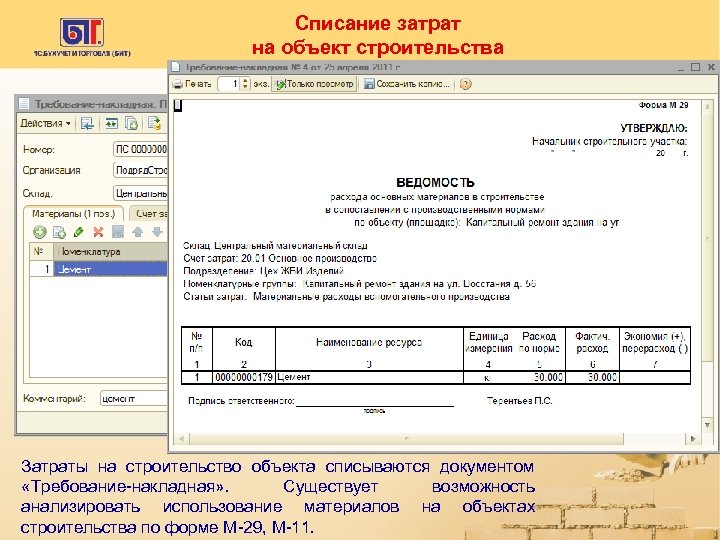Click the Склад input field

[140, 193]
